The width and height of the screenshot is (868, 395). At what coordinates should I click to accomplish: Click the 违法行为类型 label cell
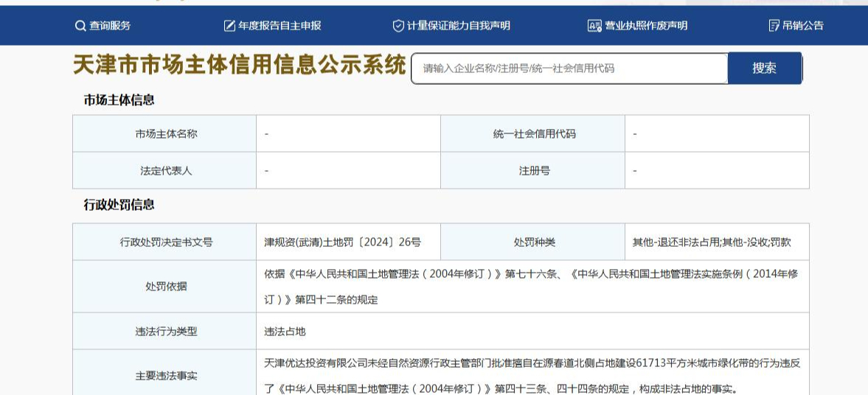[x=164, y=332]
